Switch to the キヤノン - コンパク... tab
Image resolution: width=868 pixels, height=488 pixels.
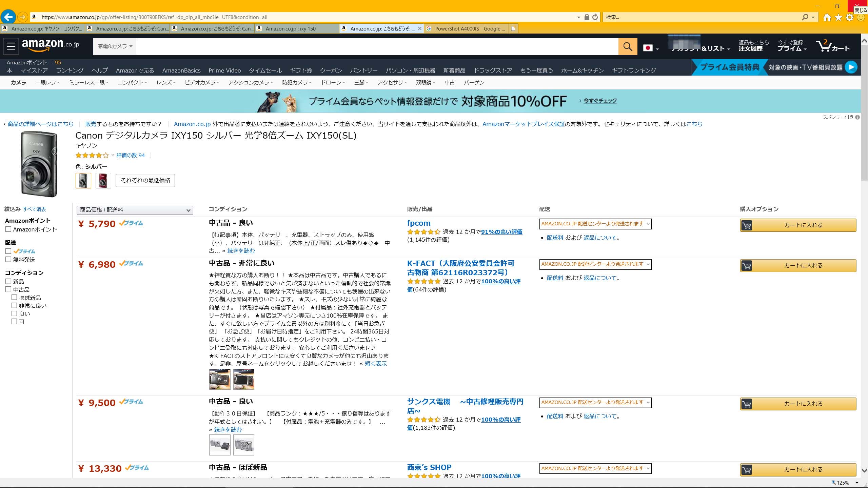coord(42,29)
